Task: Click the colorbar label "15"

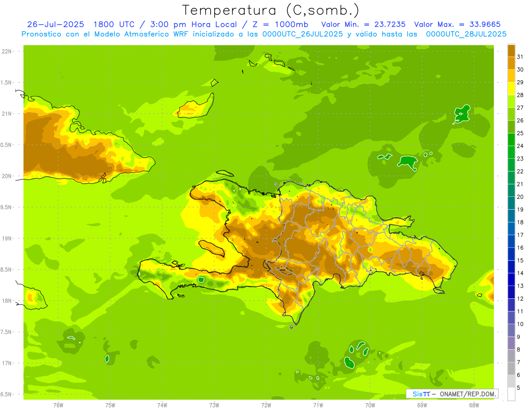Action: click(x=520, y=261)
